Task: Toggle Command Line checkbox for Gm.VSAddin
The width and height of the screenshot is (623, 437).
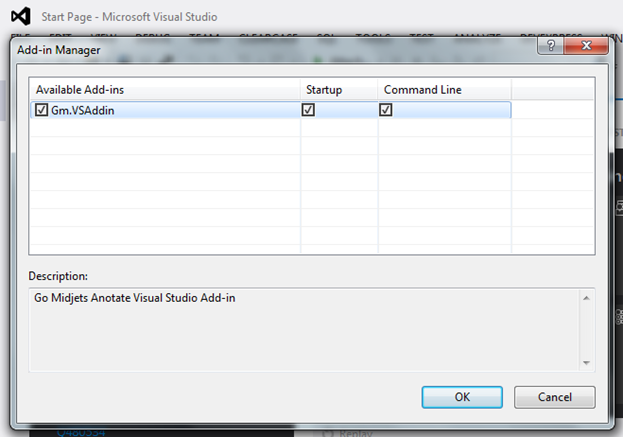Action: pos(386,110)
